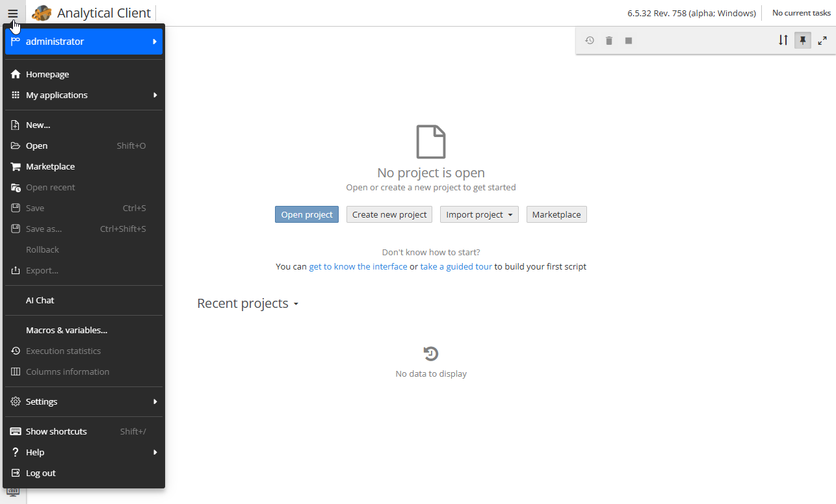Click the Analytical Client logo icon
Screen dimensions: 836x504
pos(42,13)
